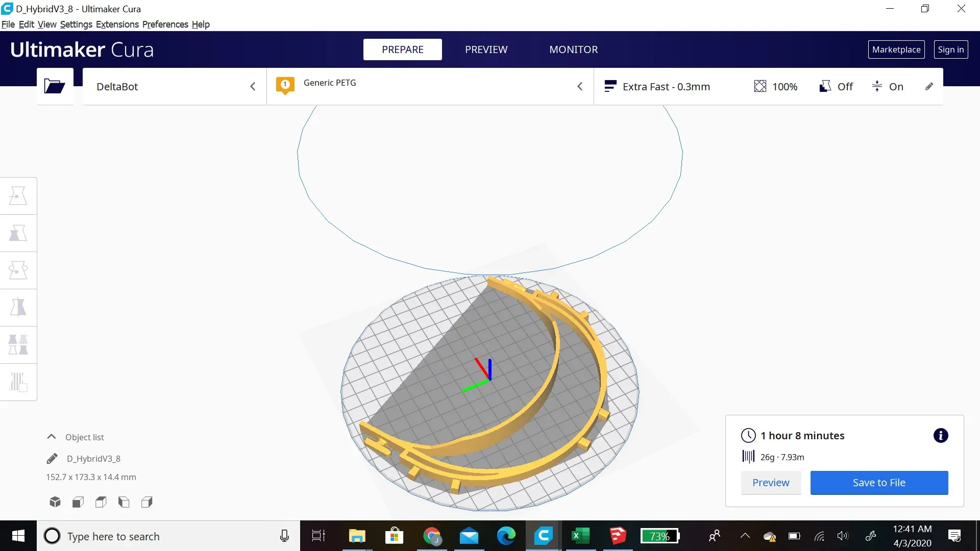Switch to top view icon

tap(101, 502)
